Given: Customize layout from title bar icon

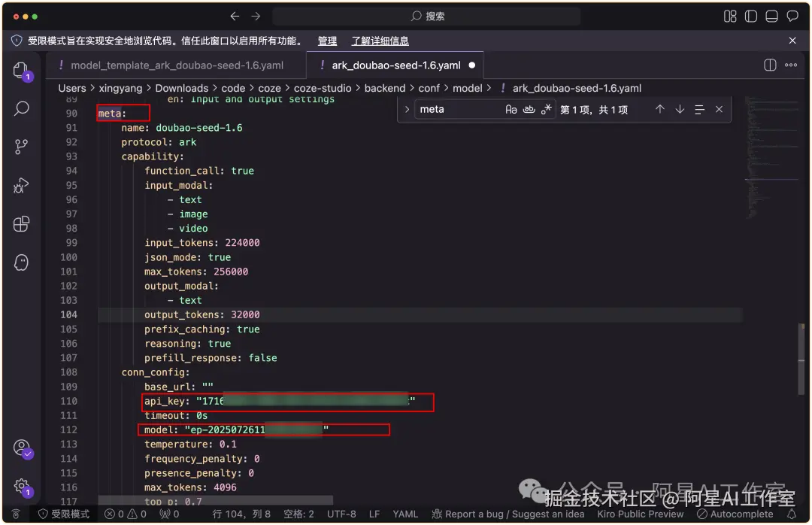Looking at the screenshot, I should (x=729, y=16).
